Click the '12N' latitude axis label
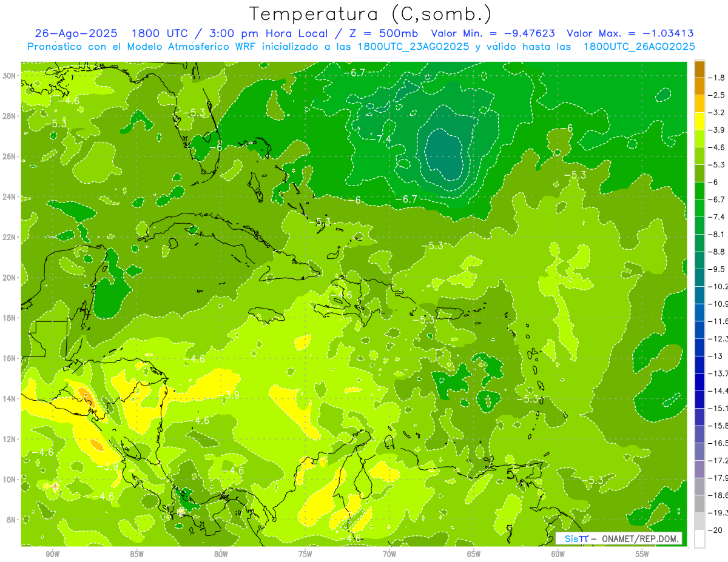The image size is (728, 562). click(10, 439)
